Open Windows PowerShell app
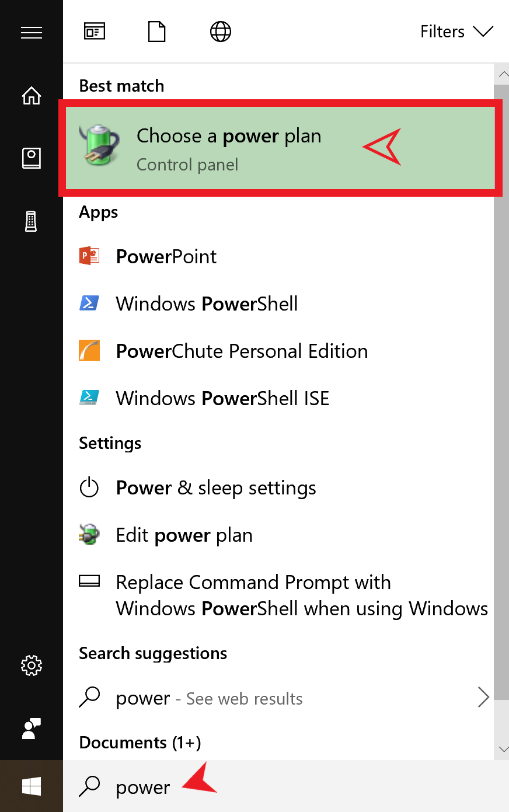 (207, 304)
